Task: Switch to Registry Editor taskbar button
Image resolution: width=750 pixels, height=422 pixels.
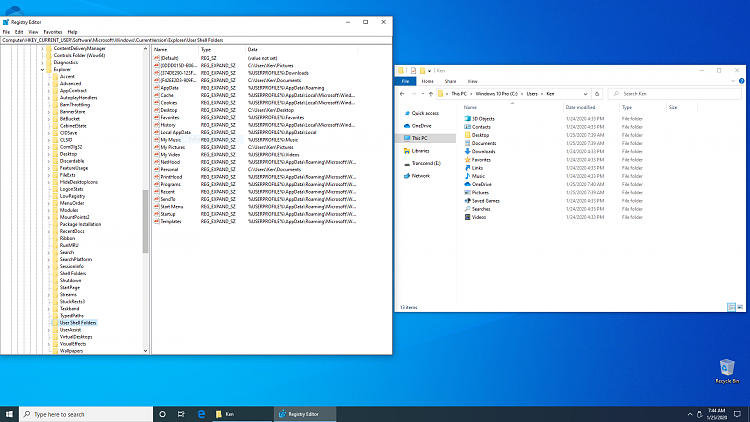Action: click(305, 414)
